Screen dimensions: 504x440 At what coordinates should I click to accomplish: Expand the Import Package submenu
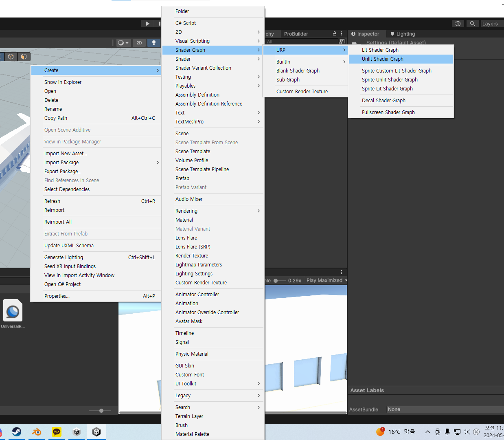(x=96, y=163)
